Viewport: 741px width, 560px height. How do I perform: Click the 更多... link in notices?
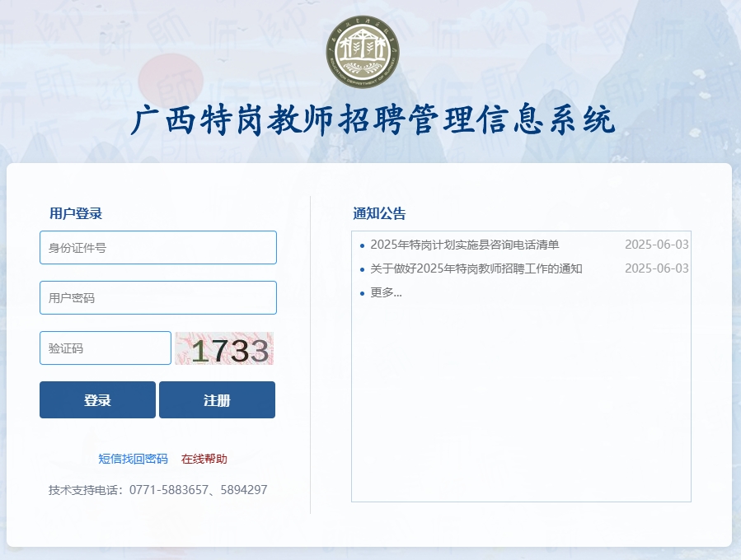(x=386, y=292)
